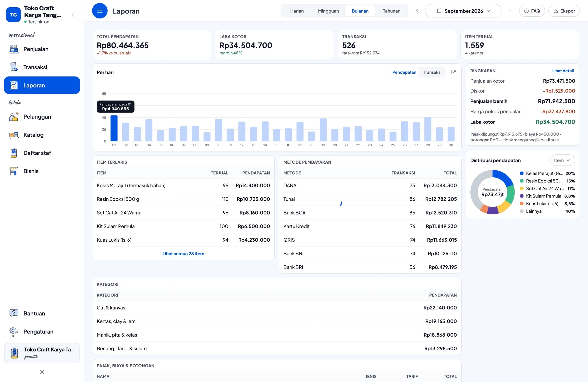Click the line chart view icon
Viewport: 588px width, 382px height.
click(x=453, y=72)
